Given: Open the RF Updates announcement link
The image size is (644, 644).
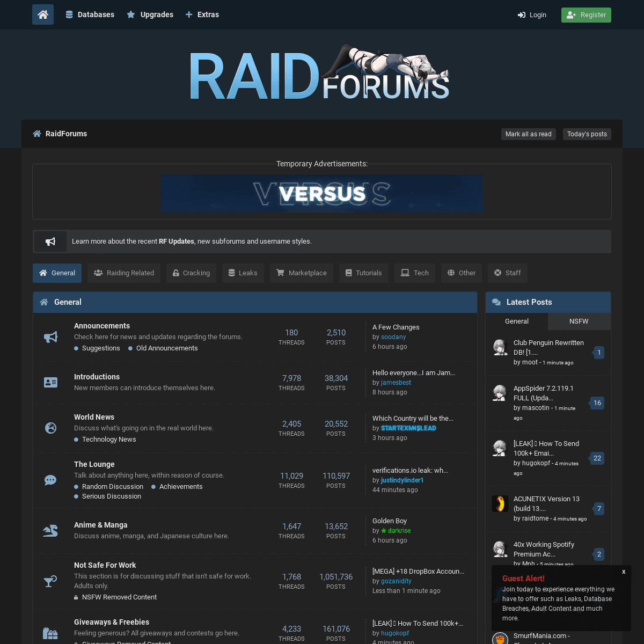Looking at the screenshot, I should (177, 241).
